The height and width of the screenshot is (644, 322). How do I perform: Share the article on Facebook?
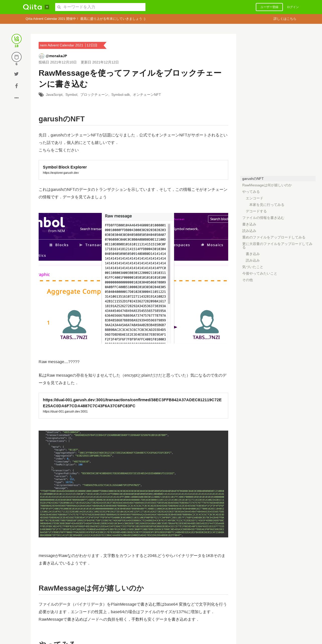(16, 86)
